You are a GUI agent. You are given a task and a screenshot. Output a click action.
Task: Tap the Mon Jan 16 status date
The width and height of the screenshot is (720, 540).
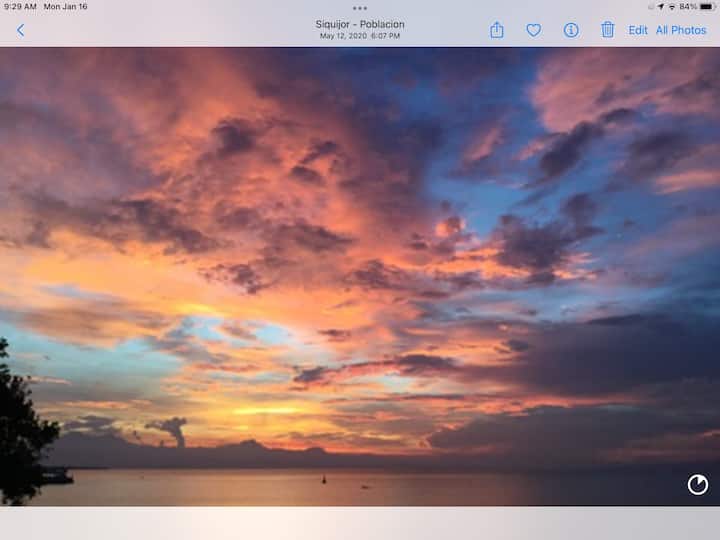tap(66, 6)
